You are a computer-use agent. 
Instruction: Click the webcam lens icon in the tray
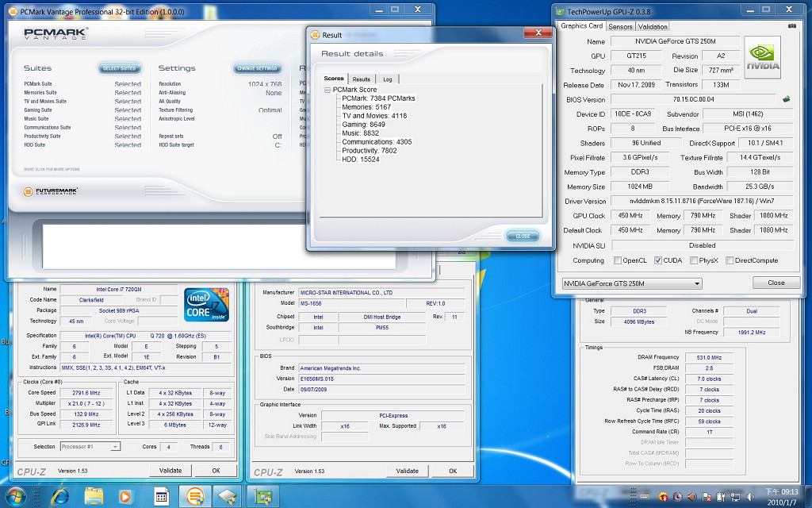(x=677, y=497)
